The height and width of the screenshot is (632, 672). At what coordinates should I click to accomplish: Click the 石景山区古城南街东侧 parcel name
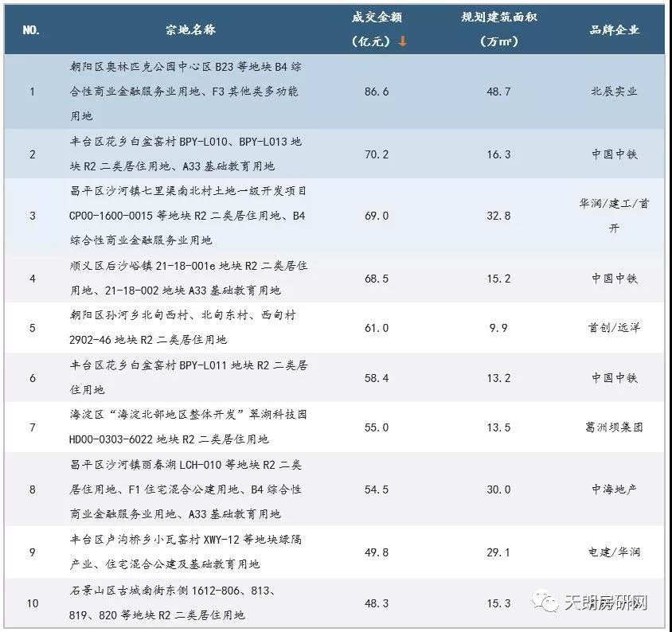pyautogui.click(x=173, y=603)
